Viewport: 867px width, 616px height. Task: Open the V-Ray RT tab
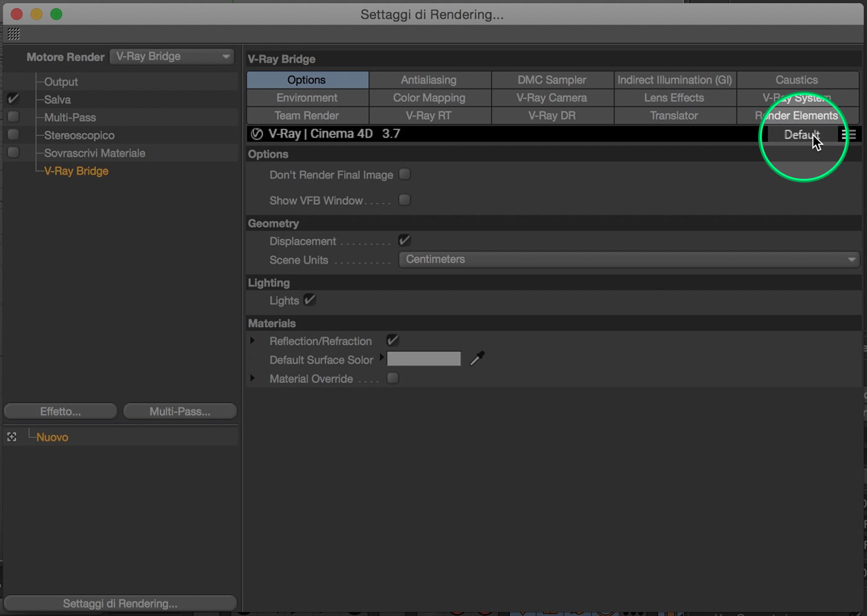tap(430, 116)
